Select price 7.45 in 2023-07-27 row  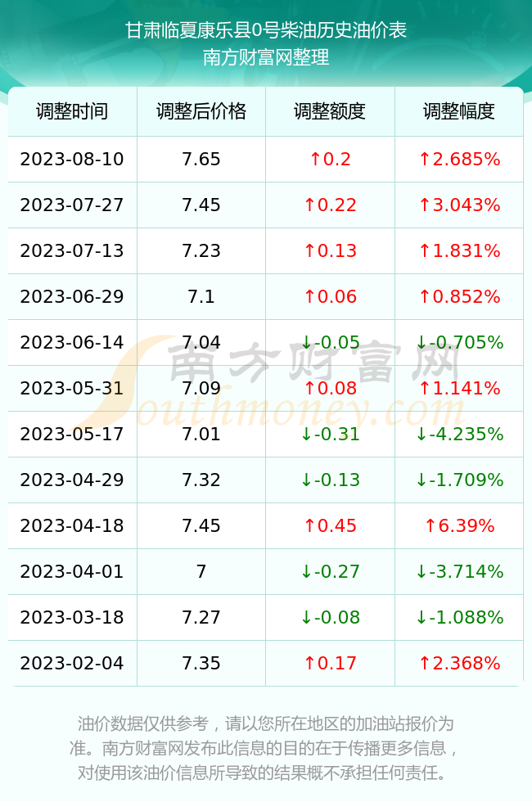[x=201, y=205]
